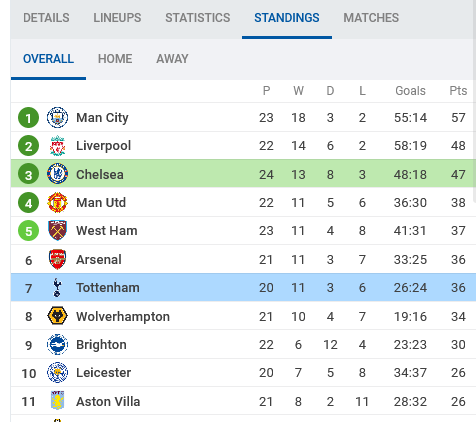The image size is (476, 422).
Task: Open the Tottenham team name link
Action: pyautogui.click(x=108, y=287)
